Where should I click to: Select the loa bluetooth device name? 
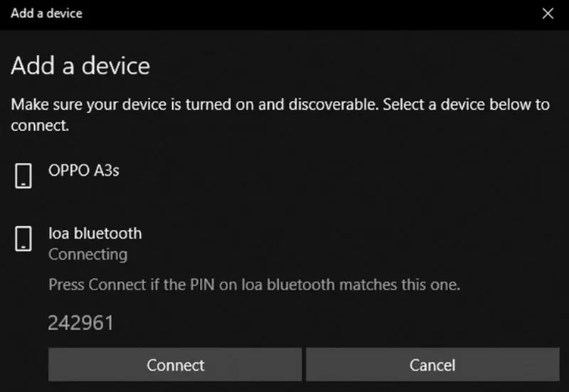tap(95, 233)
